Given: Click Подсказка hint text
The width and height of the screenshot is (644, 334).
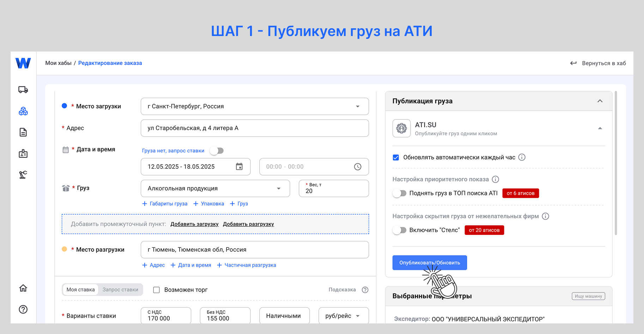Looking at the screenshot, I should coord(342,290).
